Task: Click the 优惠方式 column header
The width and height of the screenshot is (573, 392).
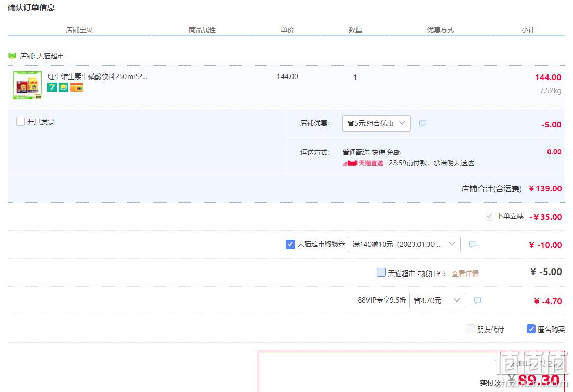Action: [x=440, y=30]
